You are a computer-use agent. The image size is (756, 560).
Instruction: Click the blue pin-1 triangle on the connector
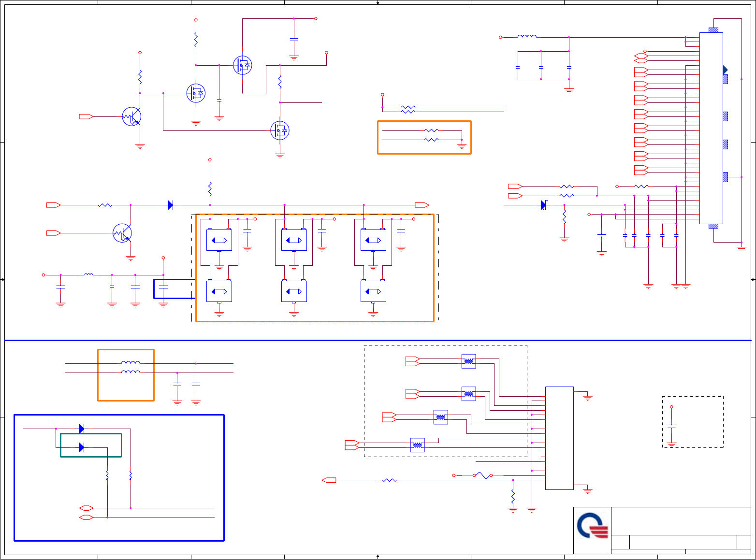[x=725, y=70]
